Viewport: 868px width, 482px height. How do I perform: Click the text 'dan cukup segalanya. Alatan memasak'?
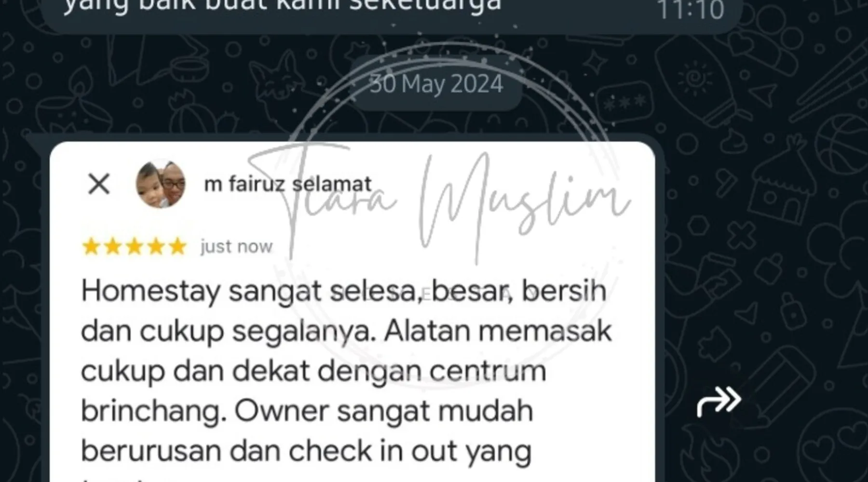point(346,332)
